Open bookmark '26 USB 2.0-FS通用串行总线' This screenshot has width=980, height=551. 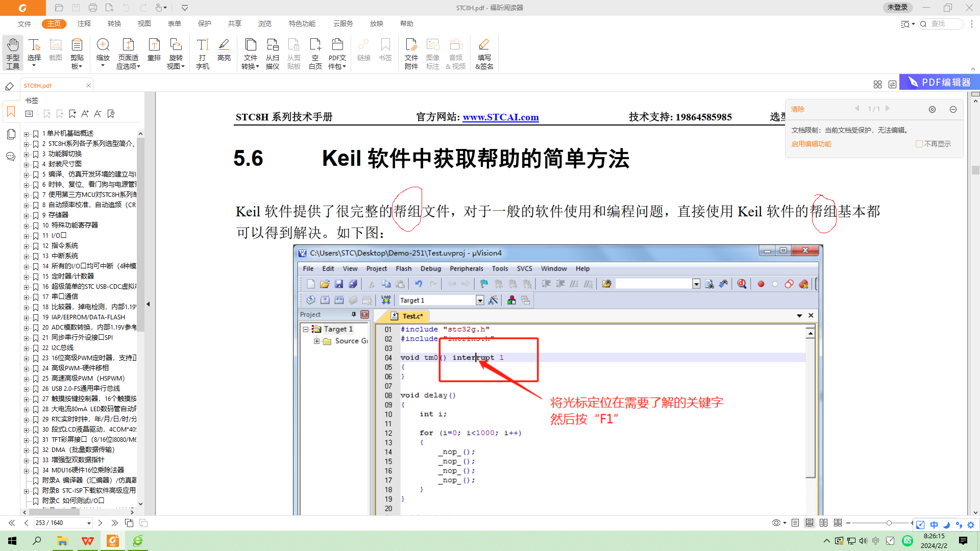(x=81, y=388)
